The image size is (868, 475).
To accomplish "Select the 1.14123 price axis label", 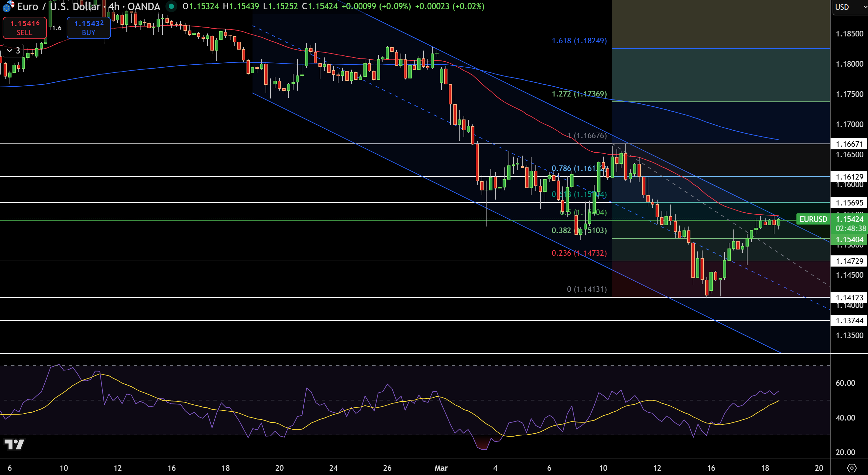I will [x=849, y=297].
